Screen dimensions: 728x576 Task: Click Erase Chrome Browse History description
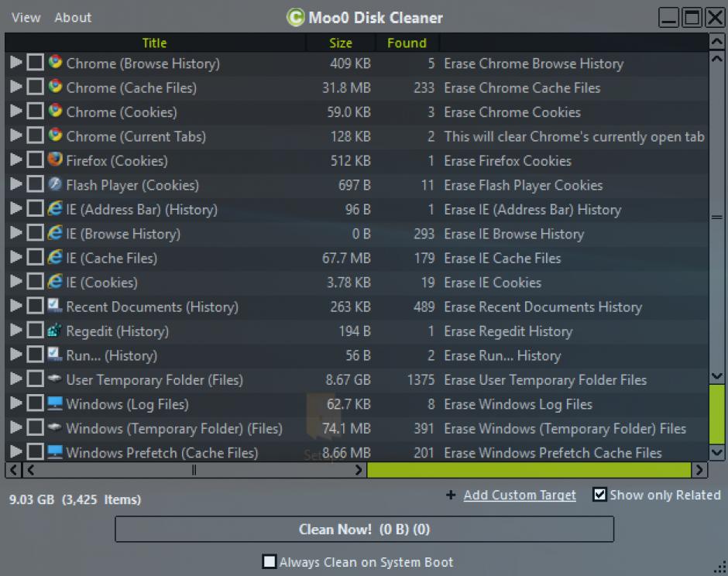(x=534, y=63)
